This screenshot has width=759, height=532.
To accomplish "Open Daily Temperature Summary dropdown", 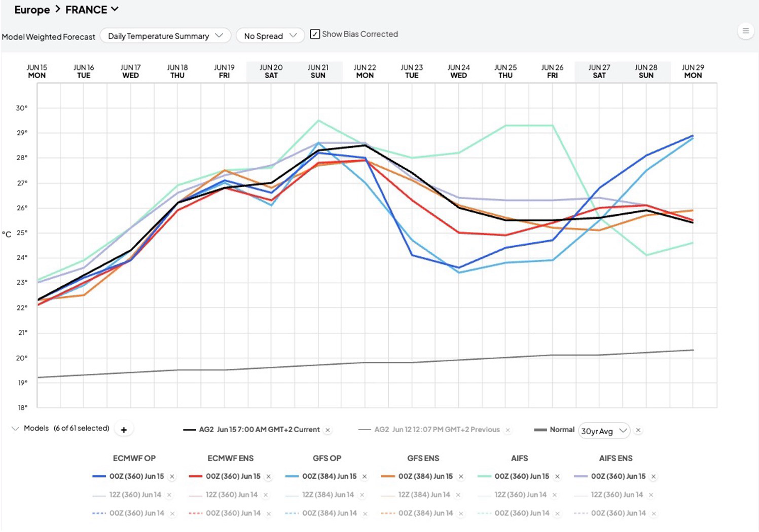I will pyautogui.click(x=165, y=36).
